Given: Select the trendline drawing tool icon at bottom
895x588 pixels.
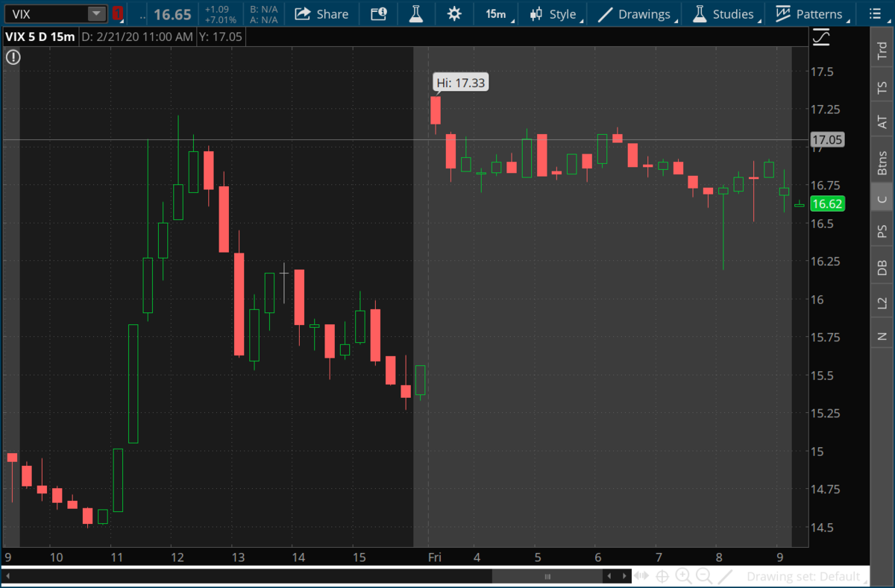Looking at the screenshot, I should [726, 576].
